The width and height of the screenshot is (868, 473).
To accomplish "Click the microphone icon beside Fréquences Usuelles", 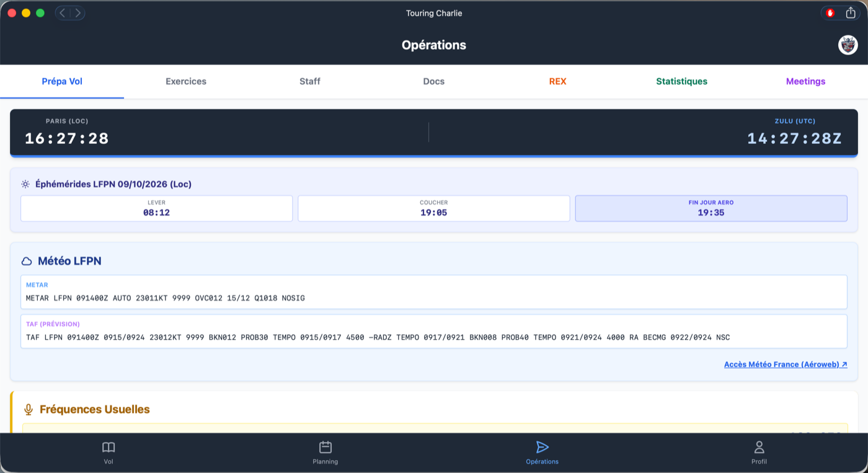I will point(28,410).
